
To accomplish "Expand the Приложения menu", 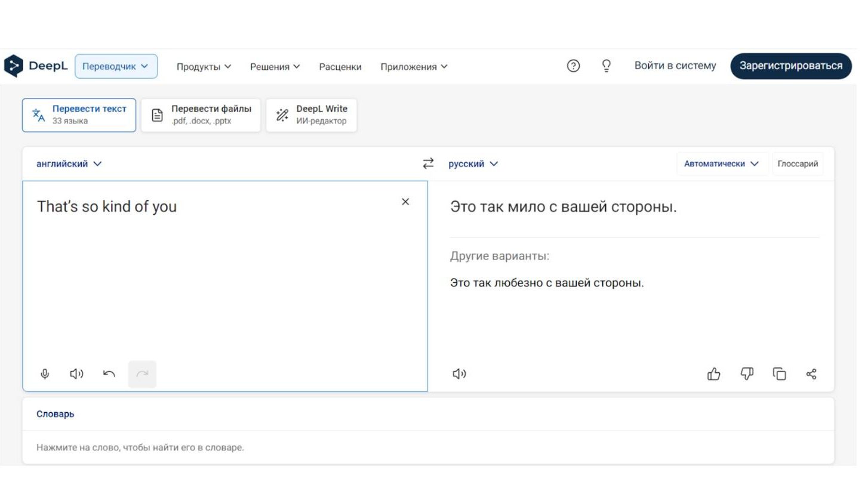I will point(414,67).
